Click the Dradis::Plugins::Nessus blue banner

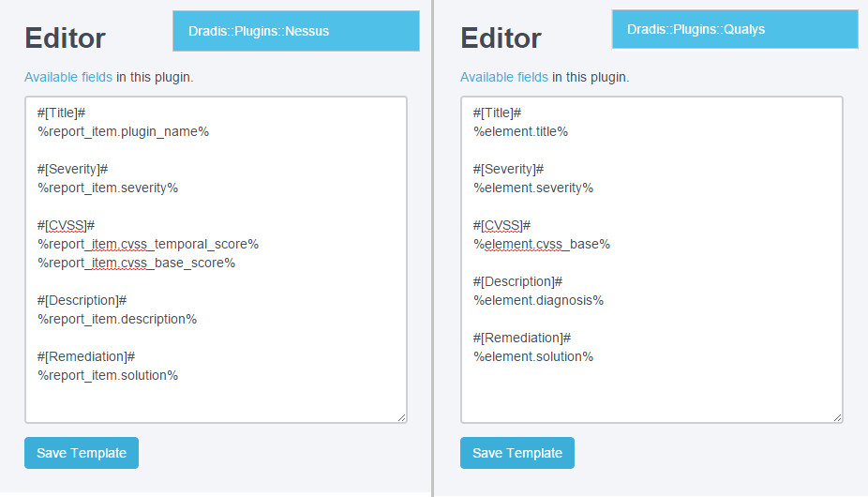(x=295, y=31)
